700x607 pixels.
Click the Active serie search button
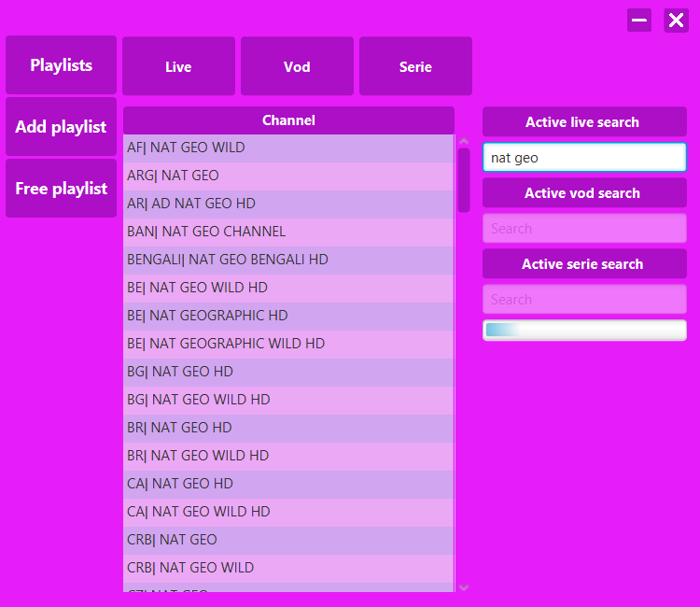click(584, 263)
